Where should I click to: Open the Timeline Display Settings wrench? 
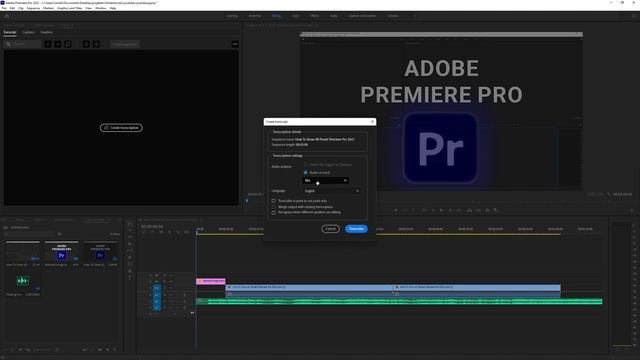coord(178,232)
